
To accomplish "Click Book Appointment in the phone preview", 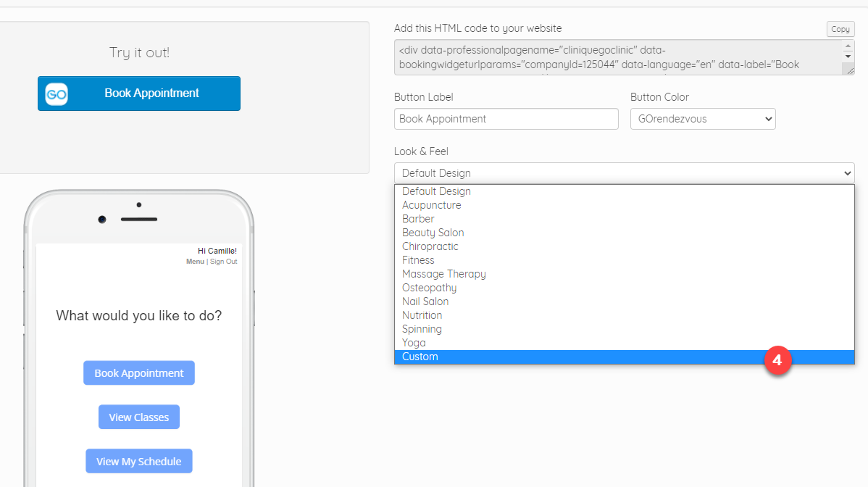I will [x=139, y=373].
